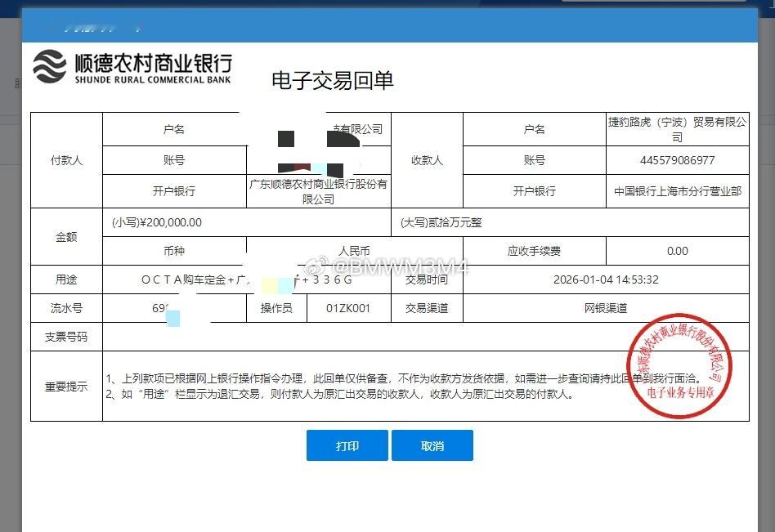This screenshot has height=532, width=775.
Task: Click the 操作员 label
Action: point(276,308)
